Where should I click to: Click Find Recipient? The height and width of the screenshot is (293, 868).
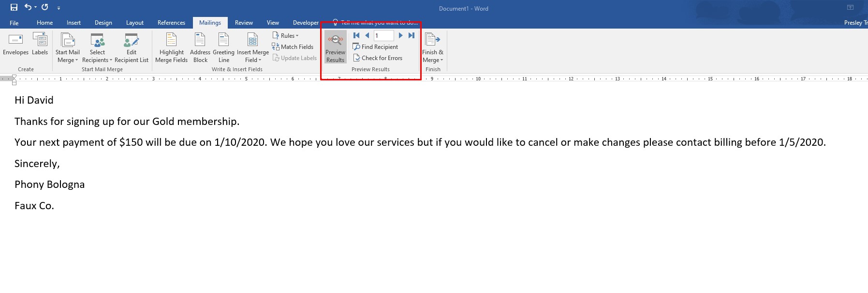click(x=375, y=46)
